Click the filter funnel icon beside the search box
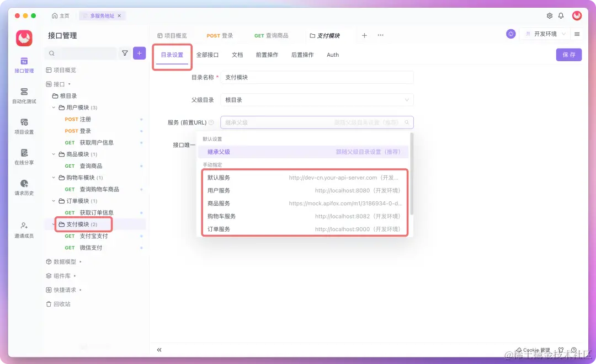The height and width of the screenshot is (364, 596). (125, 53)
